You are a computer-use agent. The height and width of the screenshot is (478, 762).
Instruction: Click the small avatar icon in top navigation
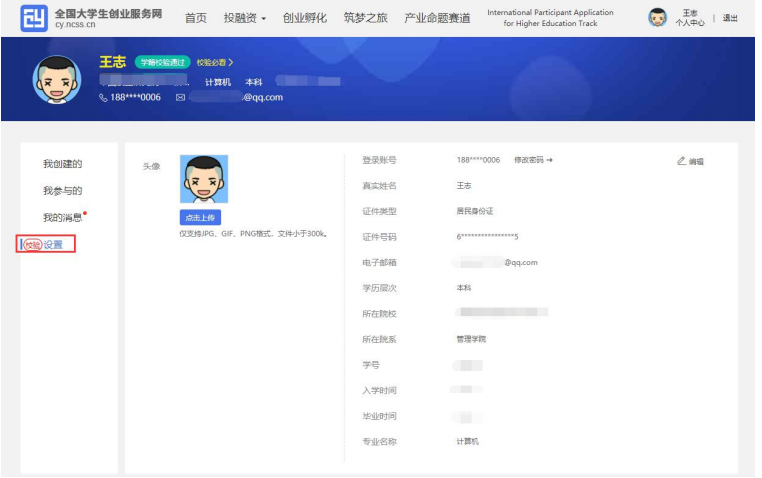pos(657,18)
